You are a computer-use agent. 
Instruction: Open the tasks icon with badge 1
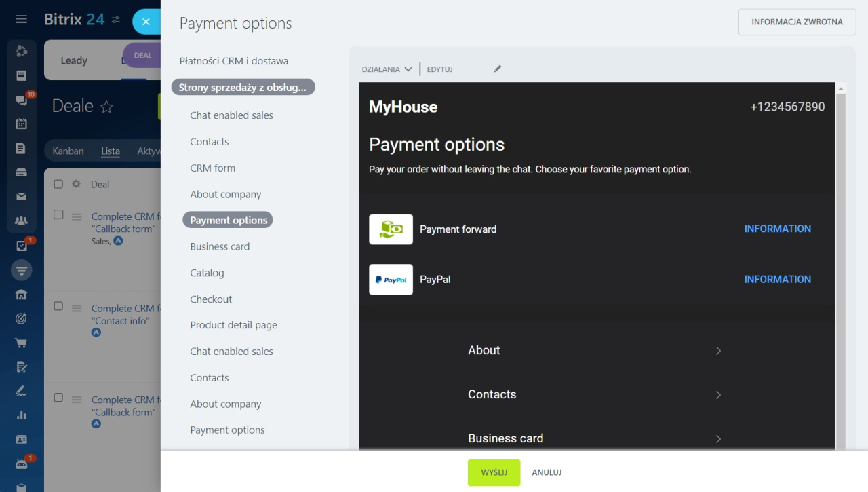click(22, 246)
